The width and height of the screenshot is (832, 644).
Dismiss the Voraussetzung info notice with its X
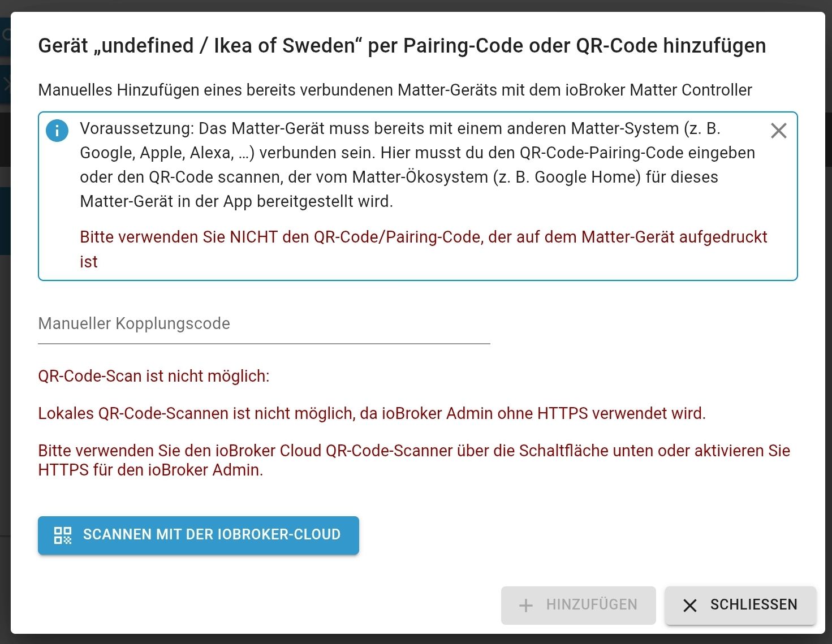[x=778, y=131]
